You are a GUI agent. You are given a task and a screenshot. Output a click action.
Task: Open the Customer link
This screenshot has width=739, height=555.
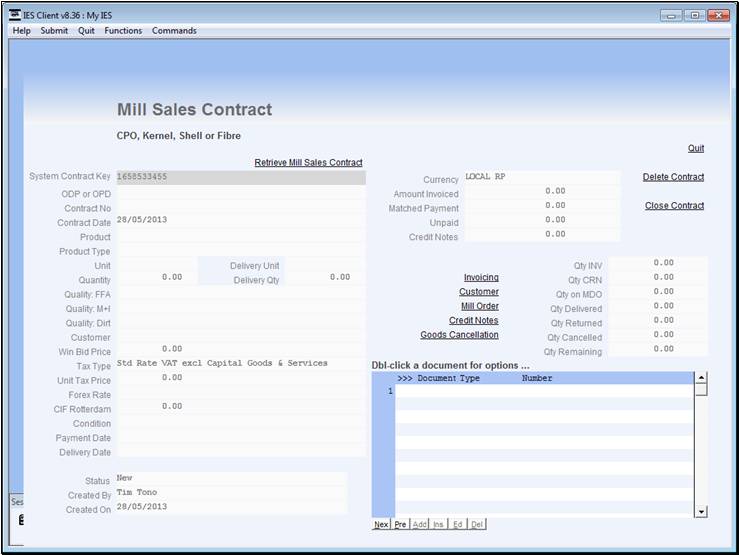pos(479,292)
